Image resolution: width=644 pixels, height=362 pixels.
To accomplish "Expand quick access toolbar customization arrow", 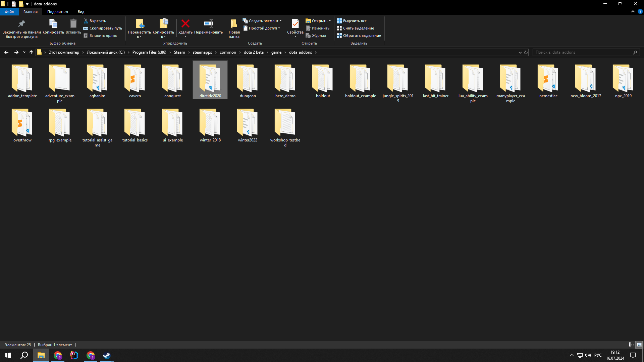I will coord(28,4).
